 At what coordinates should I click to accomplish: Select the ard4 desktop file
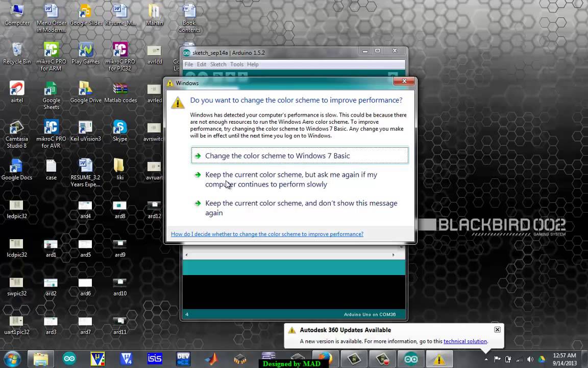[85, 209]
